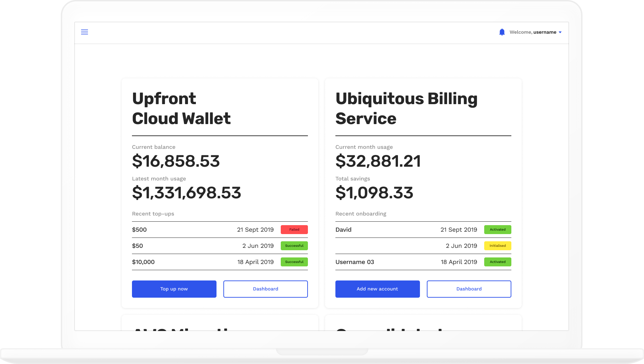Click the 21 Sept 2019 date in $500 row
644x364 pixels.
[x=255, y=230]
